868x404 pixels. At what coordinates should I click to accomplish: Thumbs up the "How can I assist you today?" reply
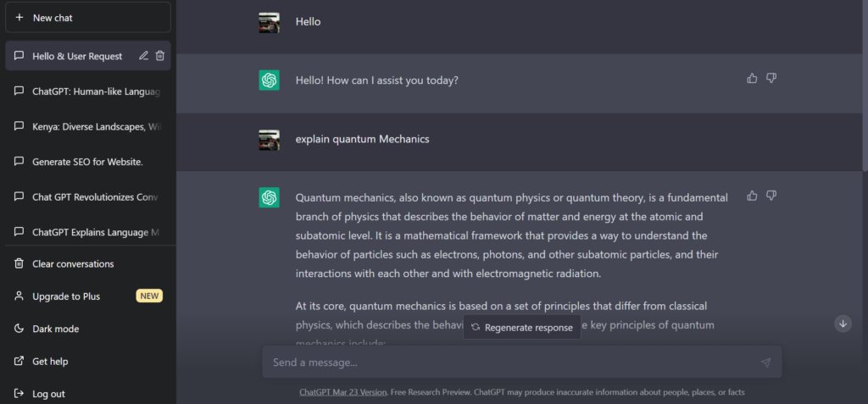(x=752, y=78)
